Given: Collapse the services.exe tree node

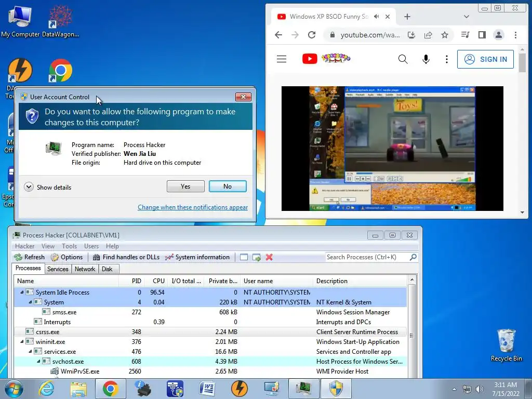Looking at the screenshot, I should [x=30, y=352].
